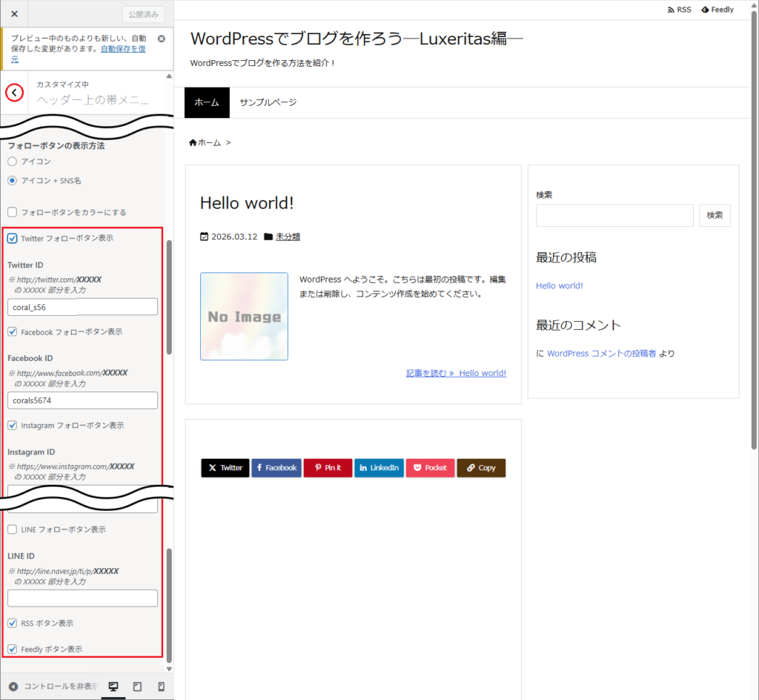
Task: Click the ホーム navigation tab
Action: pos(206,102)
